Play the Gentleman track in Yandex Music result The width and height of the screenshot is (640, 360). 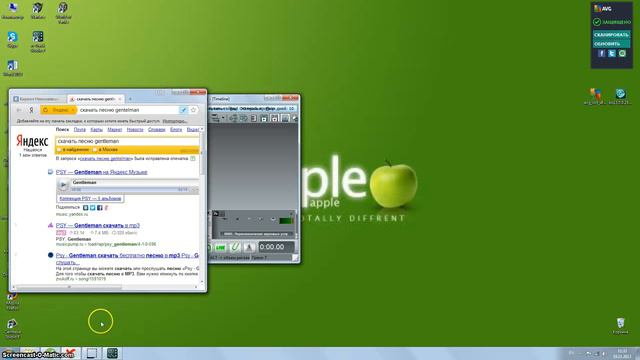coord(63,185)
